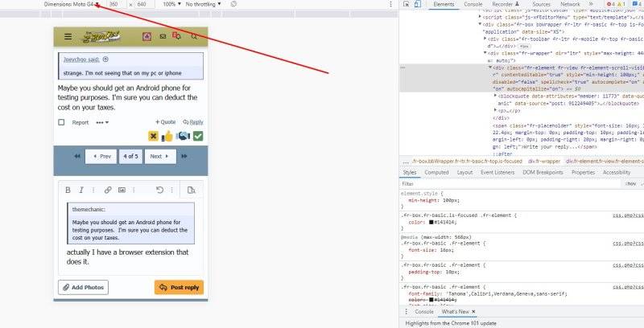Select the thumbs-up reaction icon
The image size is (644, 328).
pyautogui.click(x=167, y=136)
